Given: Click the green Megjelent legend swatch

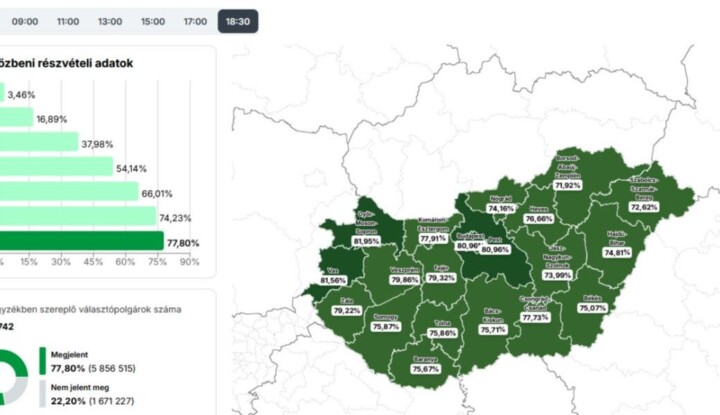Looking at the screenshot, I should point(42,362).
